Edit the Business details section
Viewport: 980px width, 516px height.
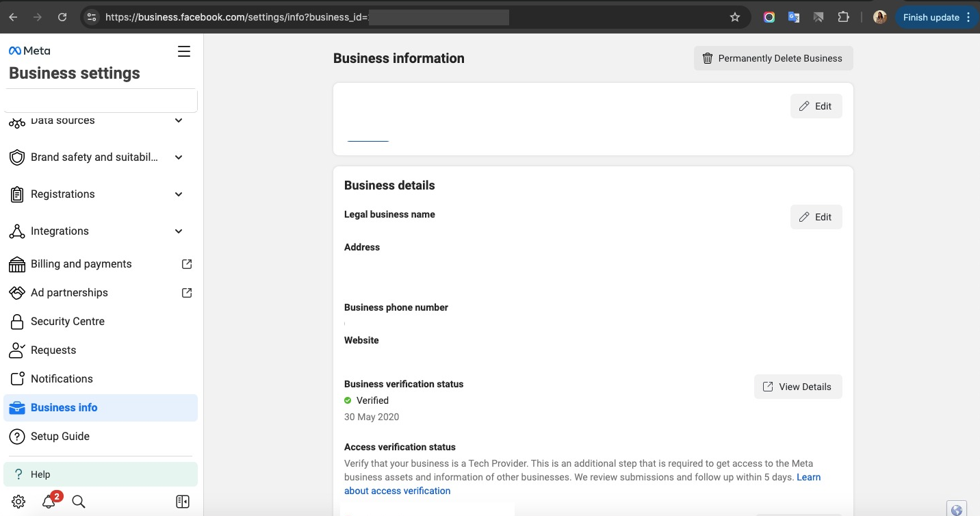816,217
